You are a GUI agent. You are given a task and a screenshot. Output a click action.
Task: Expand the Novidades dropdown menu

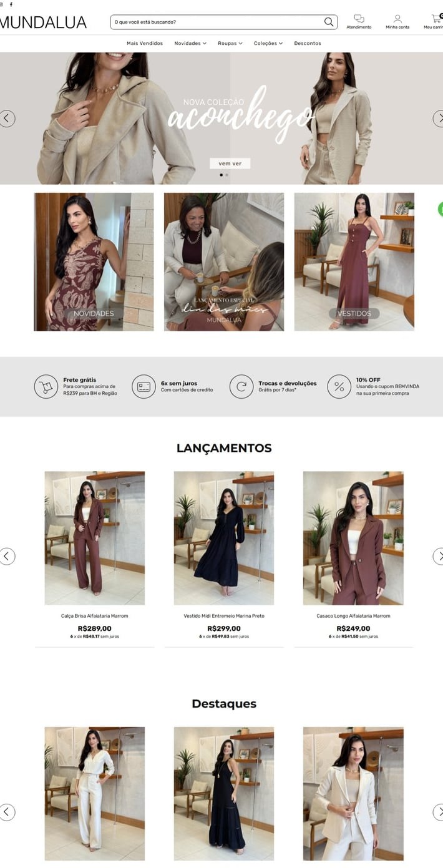pyautogui.click(x=190, y=44)
